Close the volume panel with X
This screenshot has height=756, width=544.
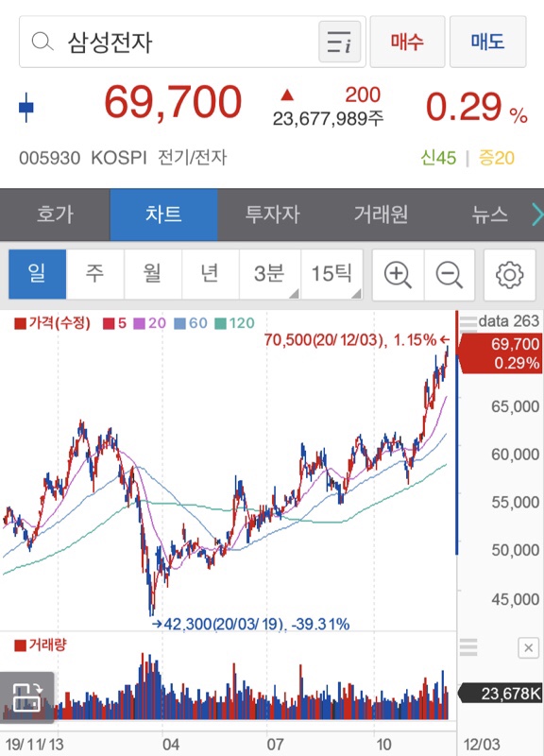click(x=528, y=647)
